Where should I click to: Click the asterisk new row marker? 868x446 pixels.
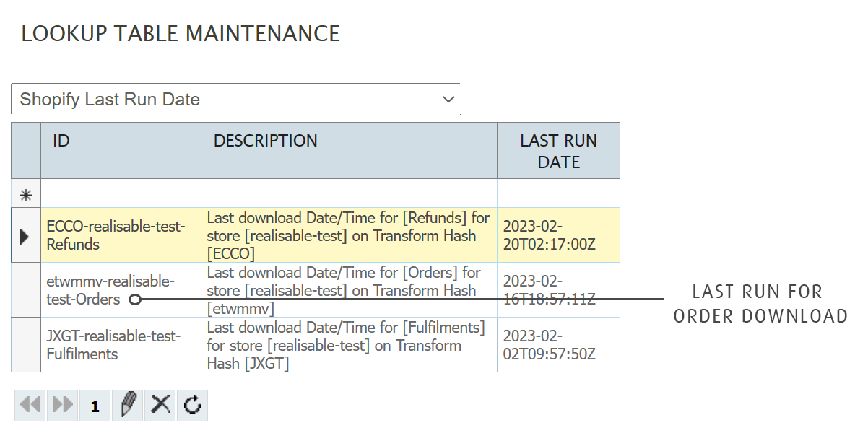coord(26,194)
